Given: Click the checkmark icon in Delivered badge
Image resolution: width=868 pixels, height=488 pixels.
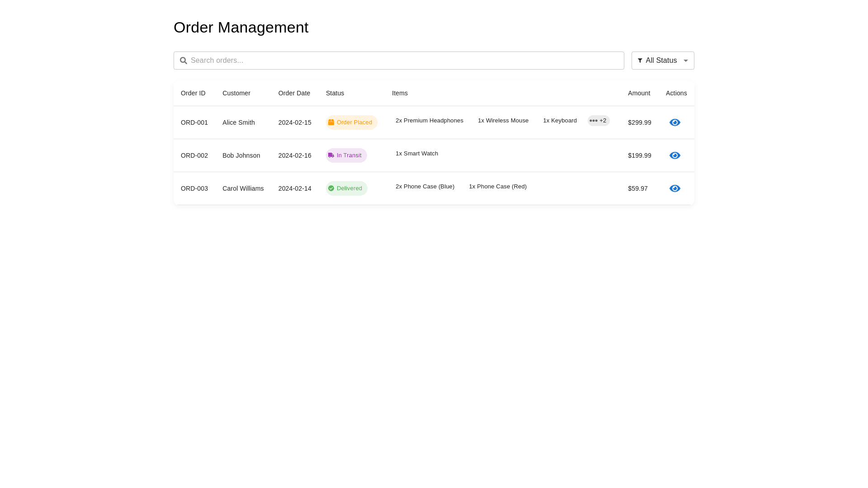Looking at the screenshot, I should (331, 188).
